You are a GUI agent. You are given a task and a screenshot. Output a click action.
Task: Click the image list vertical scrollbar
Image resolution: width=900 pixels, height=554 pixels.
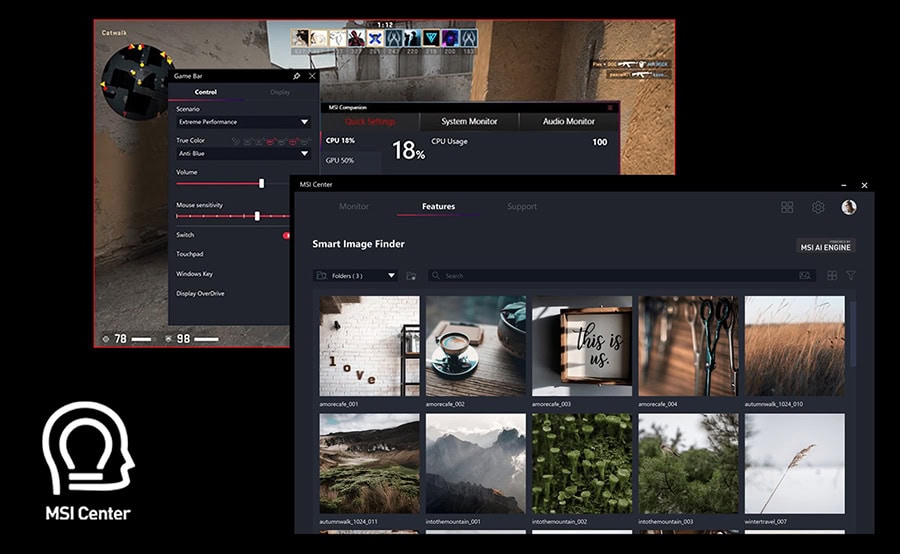(x=854, y=333)
